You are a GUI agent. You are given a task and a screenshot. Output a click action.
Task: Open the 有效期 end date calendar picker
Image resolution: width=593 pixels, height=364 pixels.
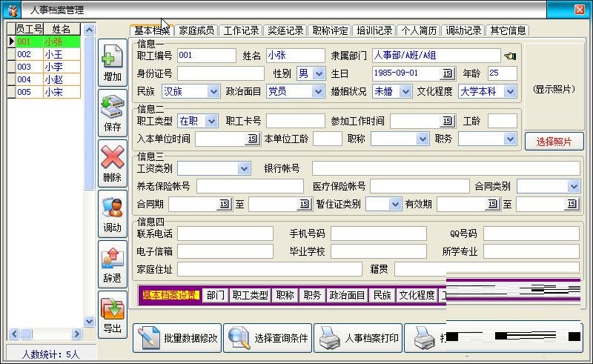pyautogui.click(x=572, y=205)
